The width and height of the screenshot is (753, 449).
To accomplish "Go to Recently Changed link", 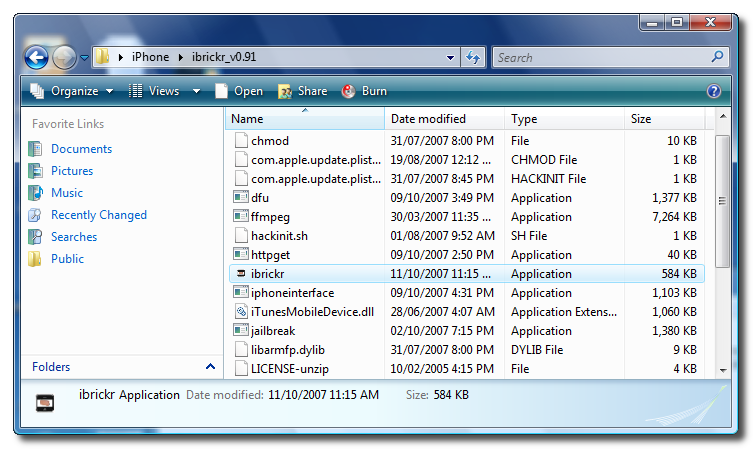I will coord(98,215).
